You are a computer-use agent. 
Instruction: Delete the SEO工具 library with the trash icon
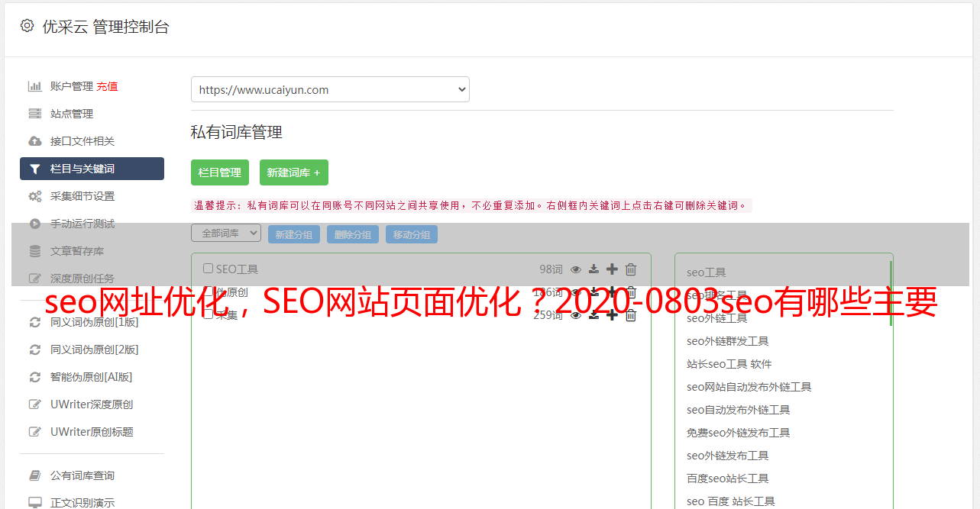coord(630,269)
